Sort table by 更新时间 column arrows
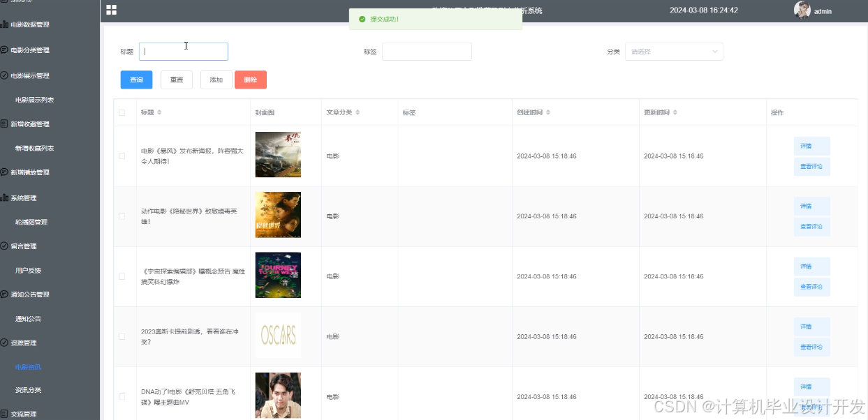The image size is (868, 420). tap(675, 112)
